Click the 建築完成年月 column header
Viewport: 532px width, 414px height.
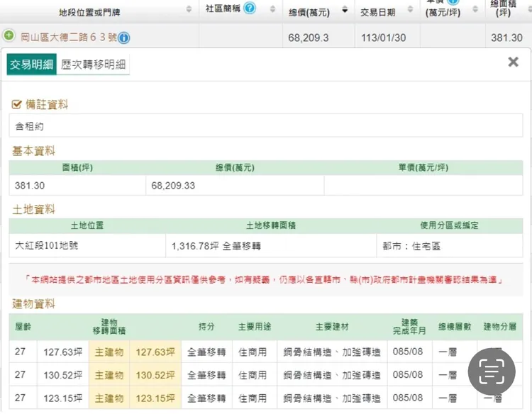click(409, 327)
